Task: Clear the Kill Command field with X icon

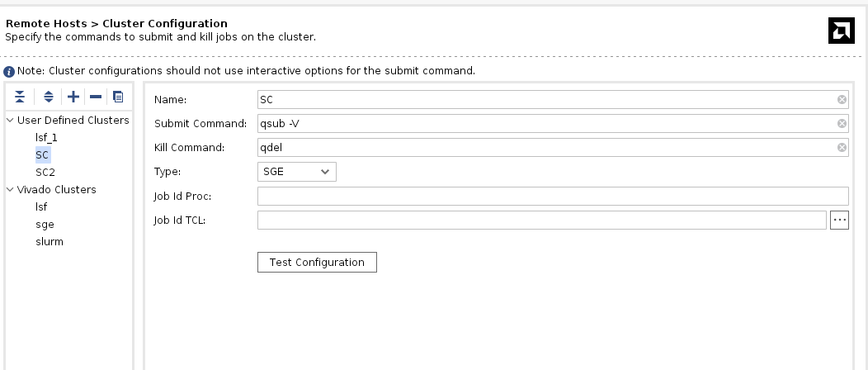Action: 842,148
